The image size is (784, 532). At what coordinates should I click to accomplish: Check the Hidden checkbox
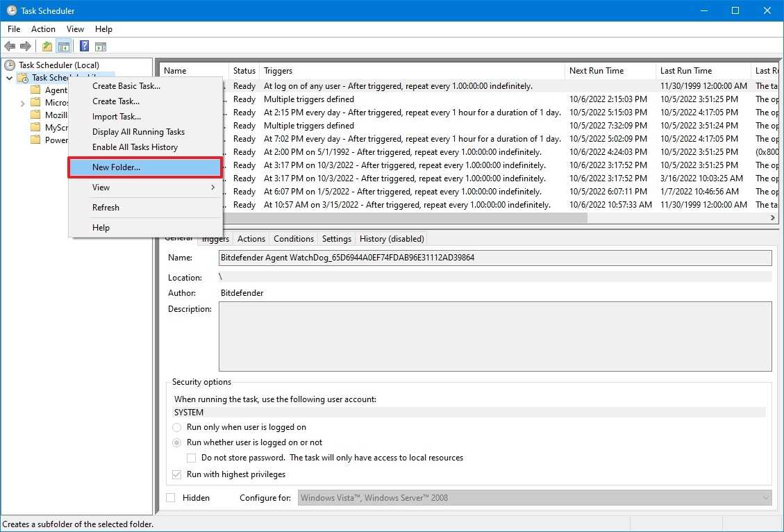pyautogui.click(x=172, y=498)
